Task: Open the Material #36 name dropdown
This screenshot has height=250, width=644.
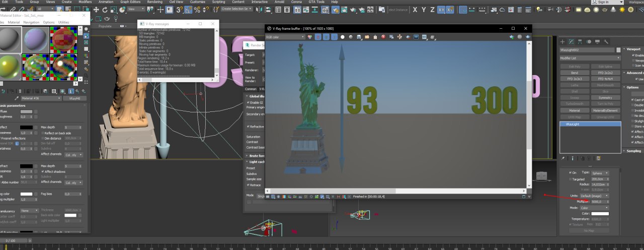Action: point(41,98)
